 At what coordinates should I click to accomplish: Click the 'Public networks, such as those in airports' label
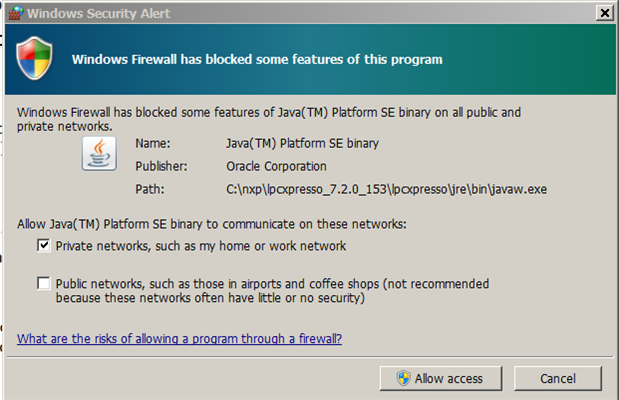click(272, 291)
